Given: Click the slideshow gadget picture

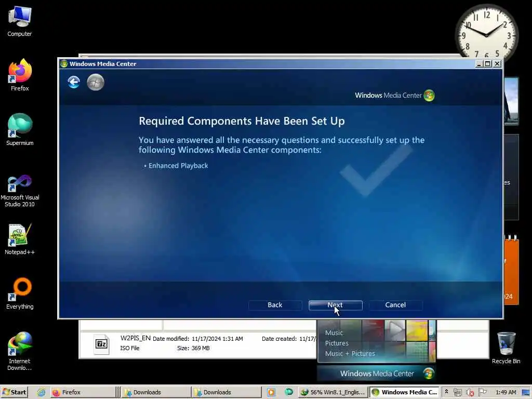Looking at the screenshot, I should click(x=511, y=101).
